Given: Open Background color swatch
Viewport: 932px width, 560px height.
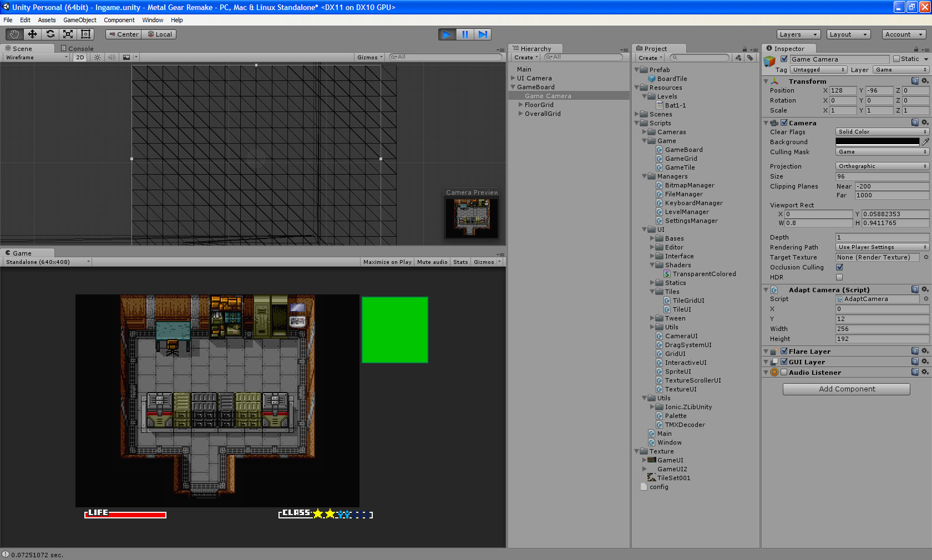Looking at the screenshot, I should (878, 142).
